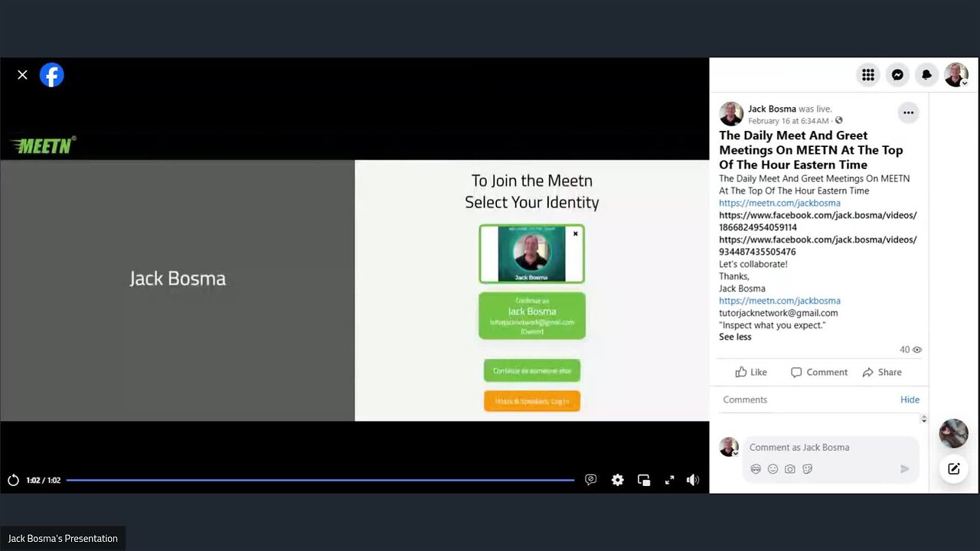Open Jack Bosma's profile picture on the post

[x=731, y=114]
